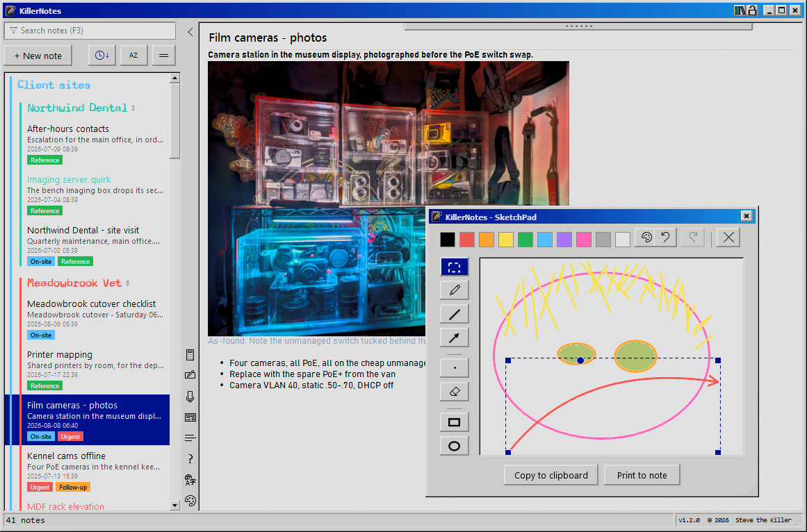Open the sketch pad icon in side strip

(x=190, y=375)
